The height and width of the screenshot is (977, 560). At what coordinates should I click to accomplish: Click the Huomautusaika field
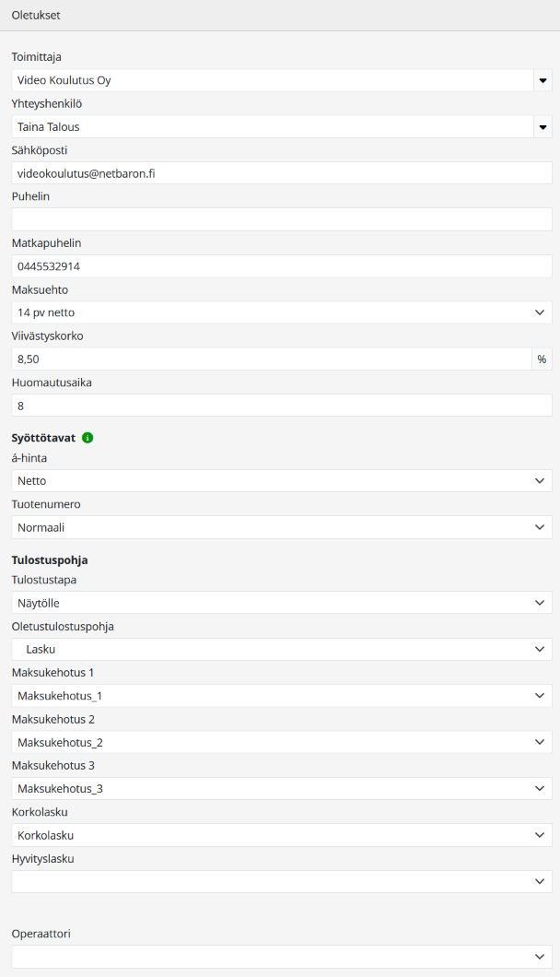pos(281,406)
